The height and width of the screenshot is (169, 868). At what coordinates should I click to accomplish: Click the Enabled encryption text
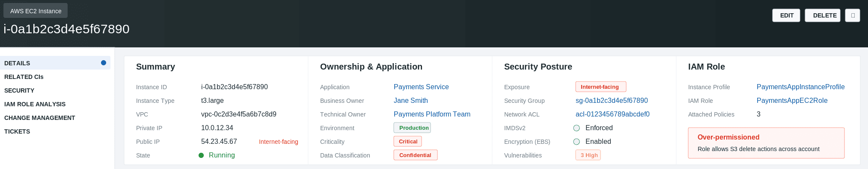click(x=598, y=141)
